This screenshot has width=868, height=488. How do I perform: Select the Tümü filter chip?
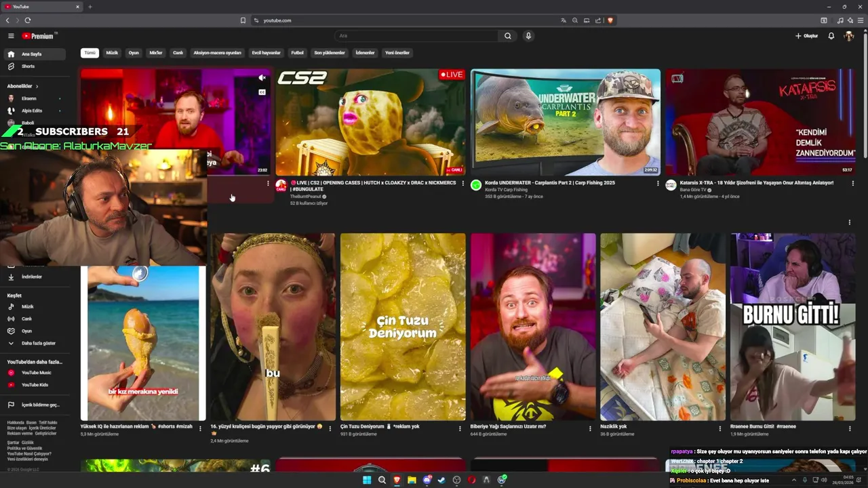(x=90, y=53)
